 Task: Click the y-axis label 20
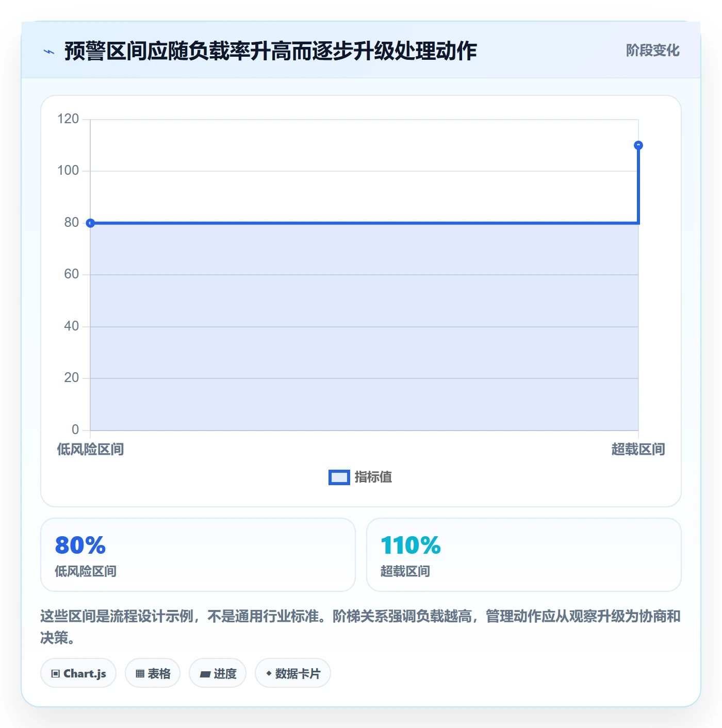tap(71, 378)
